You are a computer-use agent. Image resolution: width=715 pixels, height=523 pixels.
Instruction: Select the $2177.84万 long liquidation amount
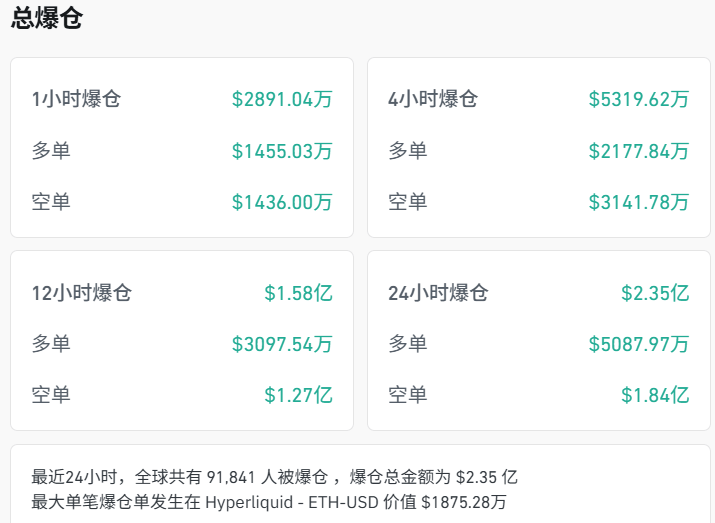(x=639, y=151)
